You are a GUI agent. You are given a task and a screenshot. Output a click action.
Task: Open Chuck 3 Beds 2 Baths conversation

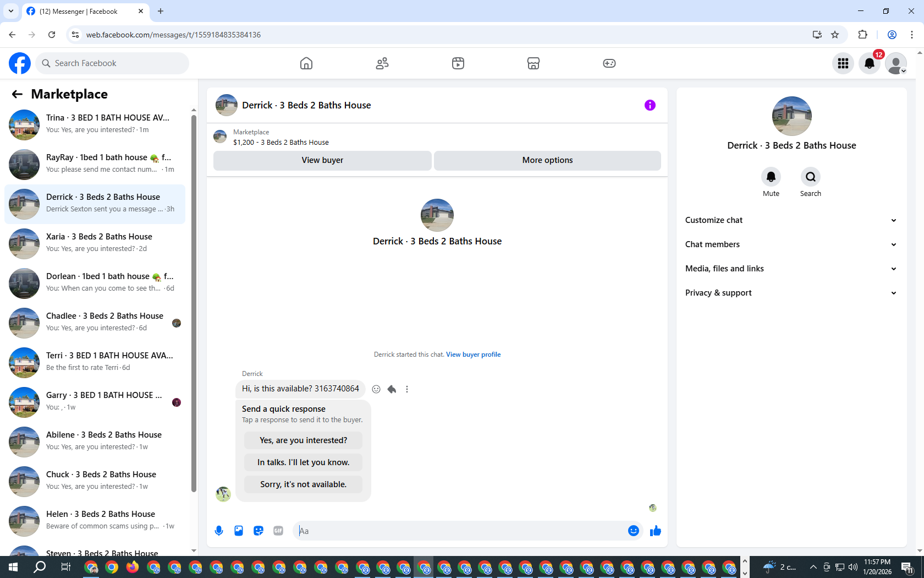(x=95, y=481)
